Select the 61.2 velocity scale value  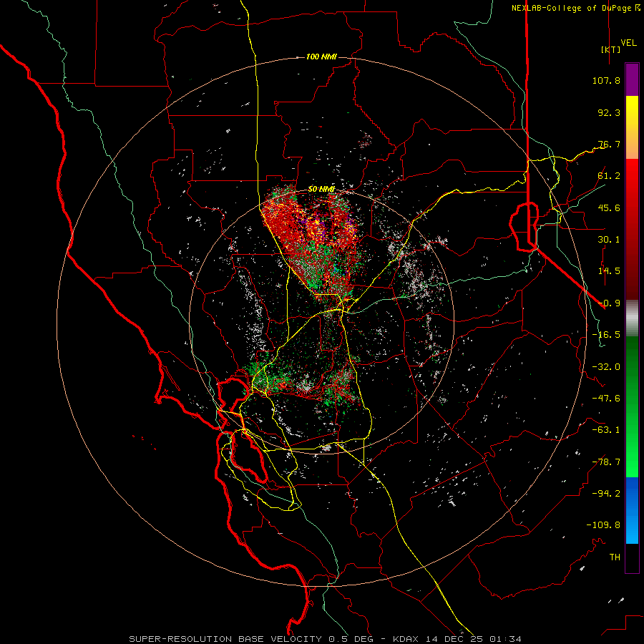tap(609, 176)
